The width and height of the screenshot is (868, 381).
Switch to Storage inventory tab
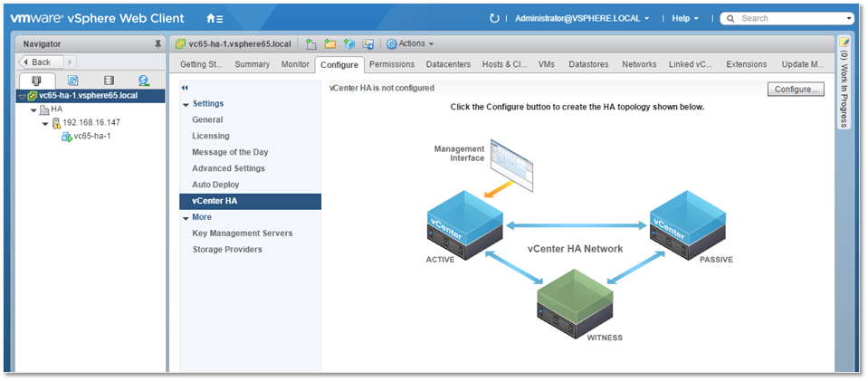pyautogui.click(x=109, y=80)
